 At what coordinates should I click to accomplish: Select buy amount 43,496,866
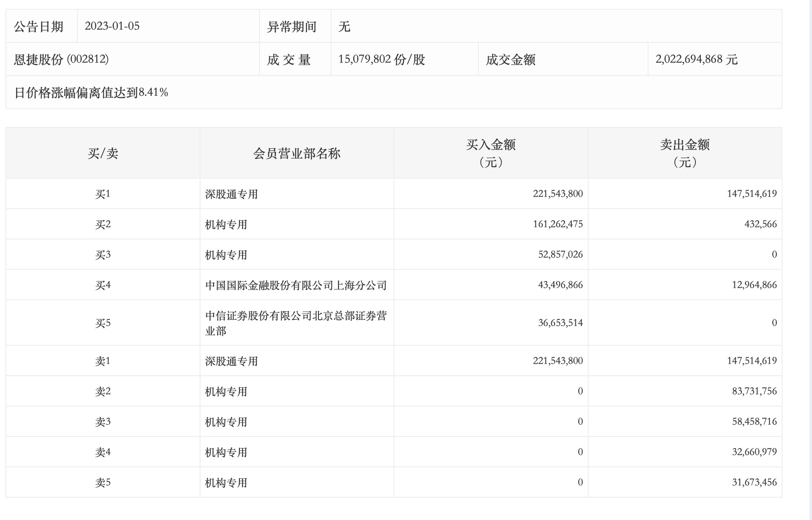tap(561, 285)
